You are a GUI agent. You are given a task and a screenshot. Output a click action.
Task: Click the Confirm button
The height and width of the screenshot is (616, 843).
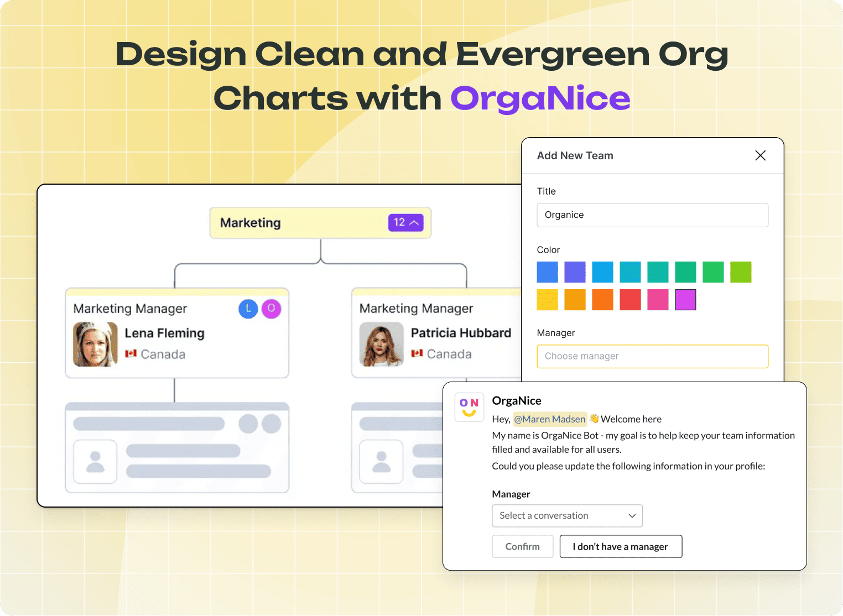[x=522, y=546]
